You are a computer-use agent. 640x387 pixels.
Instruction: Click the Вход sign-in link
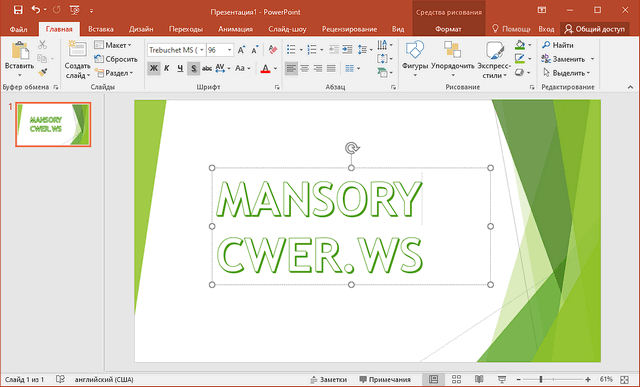(x=546, y=29)
